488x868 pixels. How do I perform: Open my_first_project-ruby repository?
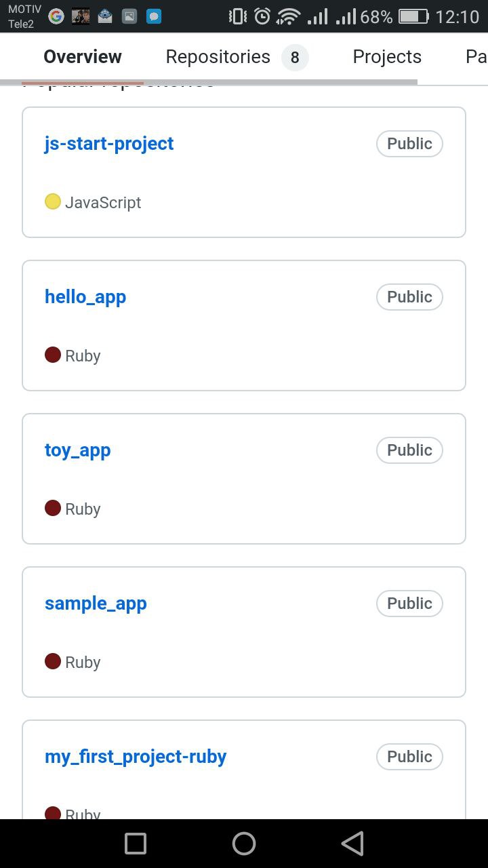pyautogui.click(x=136, y=757)
